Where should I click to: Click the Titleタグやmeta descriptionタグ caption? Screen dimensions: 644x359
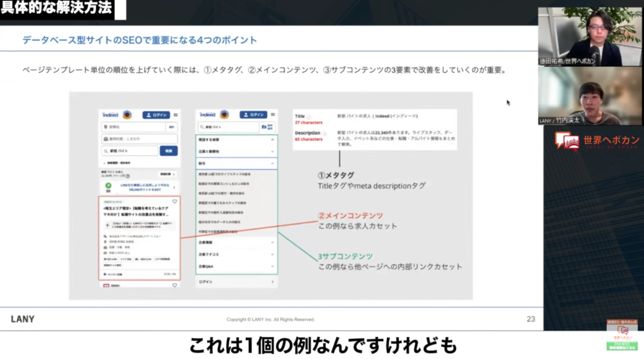pos(372,186)
